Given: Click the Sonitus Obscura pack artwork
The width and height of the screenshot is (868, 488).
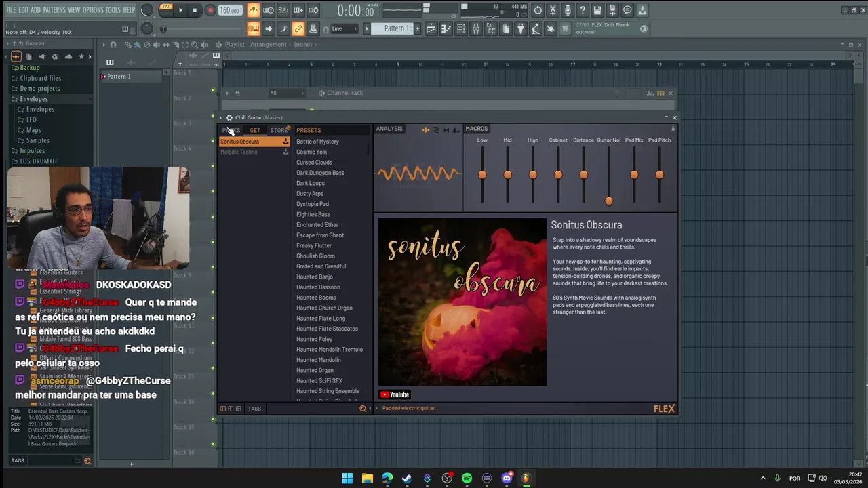Looking at the screenshot, I should (x=462, y=302).
